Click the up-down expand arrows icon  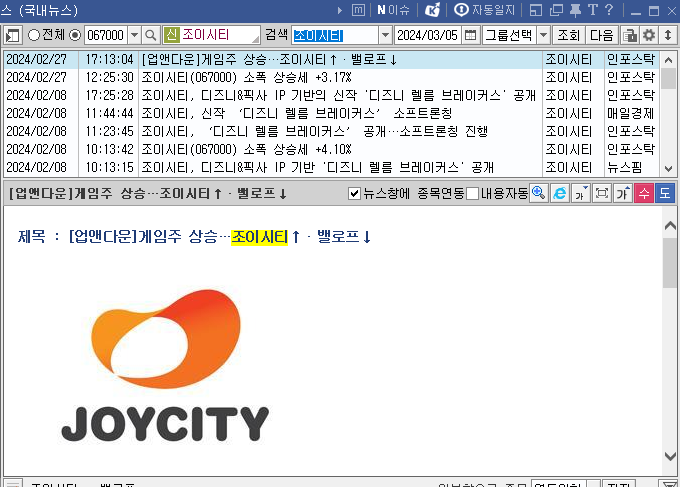(668, 35)
